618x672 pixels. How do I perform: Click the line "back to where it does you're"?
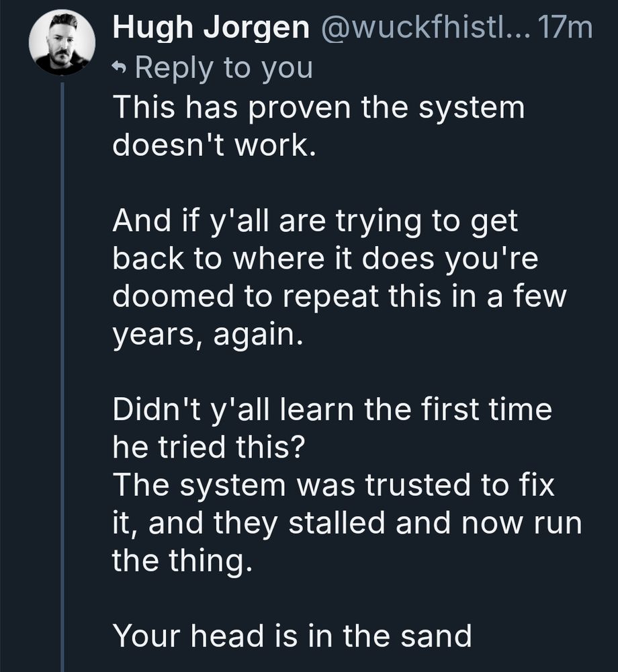click(325, 259)
